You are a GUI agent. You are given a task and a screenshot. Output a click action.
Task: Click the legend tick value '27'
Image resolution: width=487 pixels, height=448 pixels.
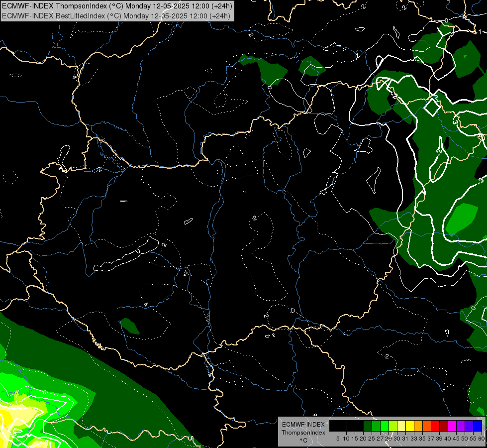pos(380,439)
